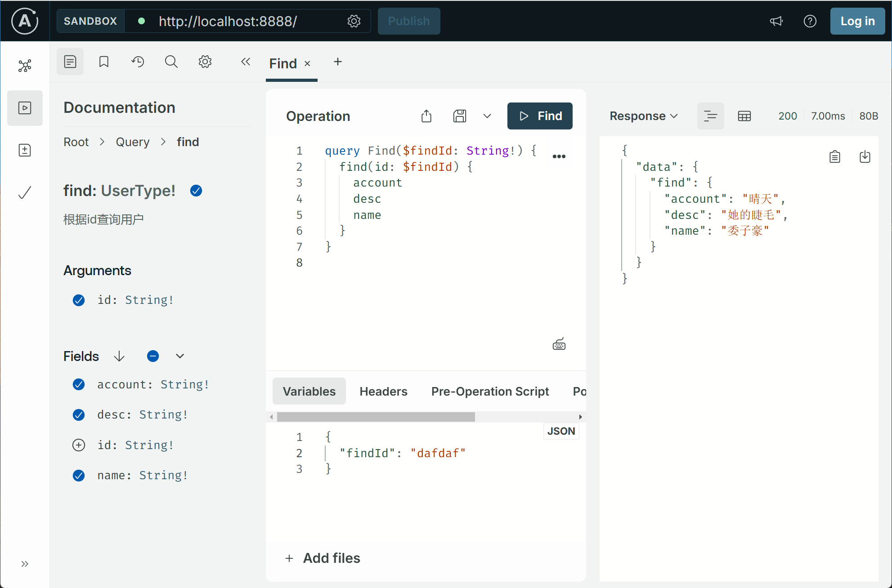892x588 pixels.
Task: Click the "dafdaf" variable value
Action: (438, 453)
